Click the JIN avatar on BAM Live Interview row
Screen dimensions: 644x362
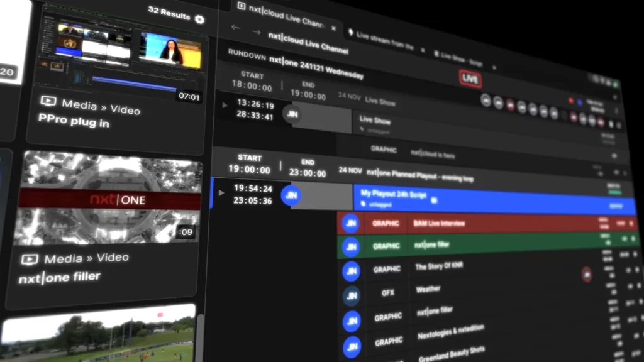(350, 223)
